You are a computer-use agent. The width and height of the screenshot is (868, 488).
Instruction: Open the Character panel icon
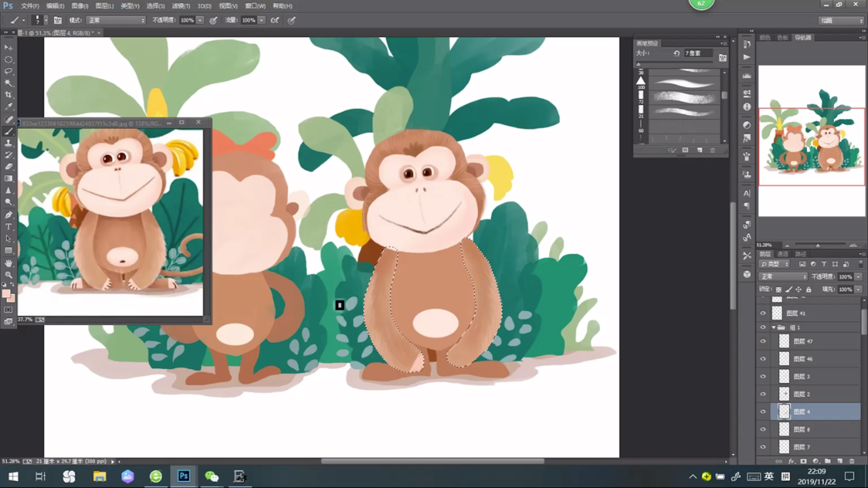pyautogui.click(x=747, y=193)
